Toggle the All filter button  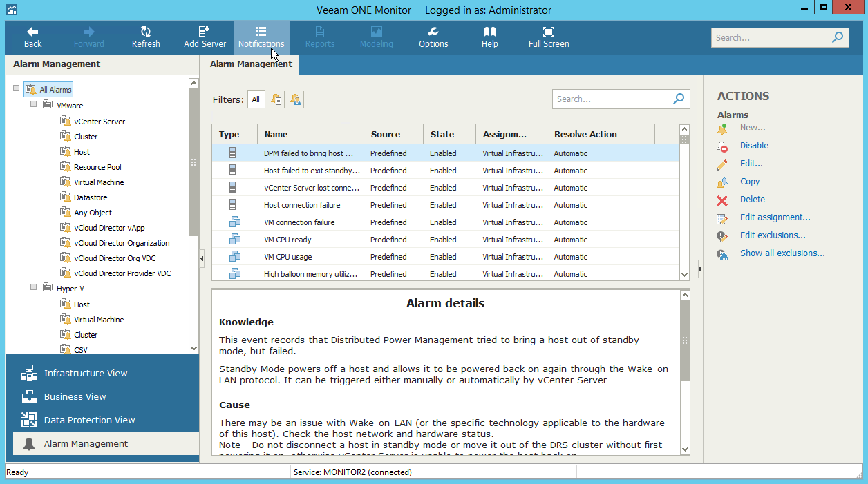click(256, 99)
